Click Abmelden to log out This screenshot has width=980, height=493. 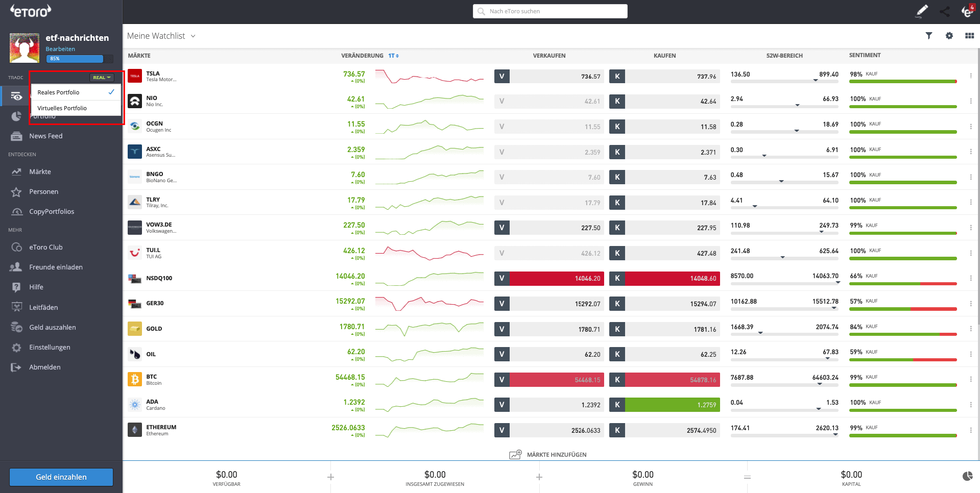(x=45, y=367)
